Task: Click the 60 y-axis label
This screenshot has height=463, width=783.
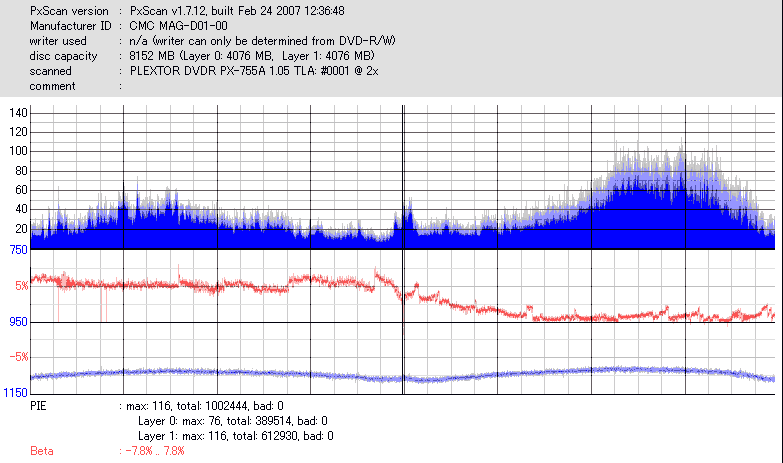Action: tap(21, 190)
